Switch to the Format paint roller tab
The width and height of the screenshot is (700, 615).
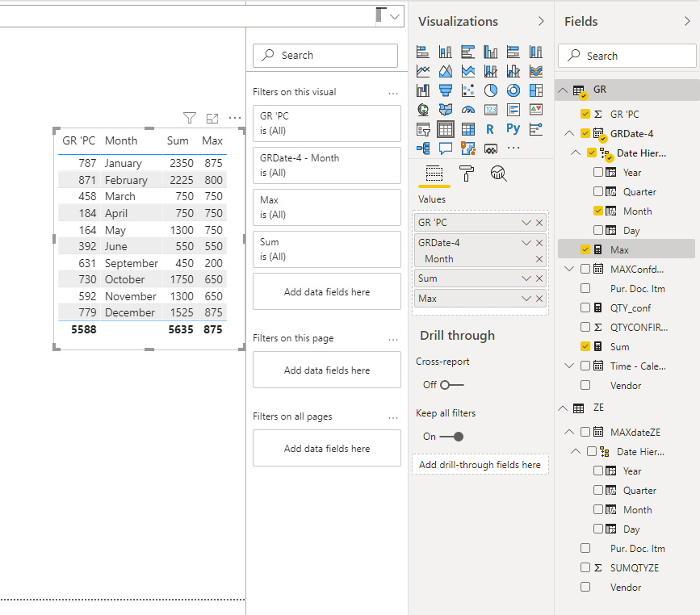(467, 174)
